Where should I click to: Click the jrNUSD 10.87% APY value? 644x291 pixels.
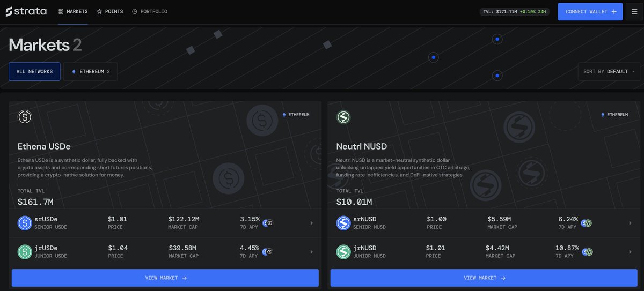567,248
